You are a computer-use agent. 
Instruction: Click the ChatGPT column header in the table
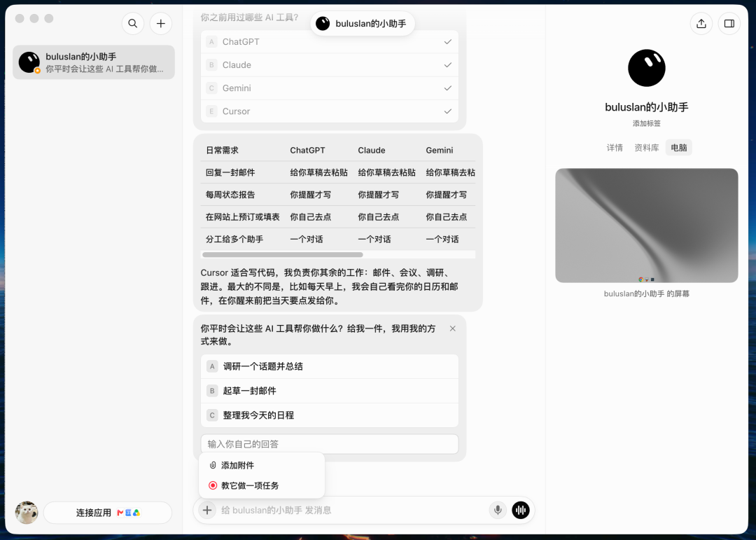click(307, 151)
